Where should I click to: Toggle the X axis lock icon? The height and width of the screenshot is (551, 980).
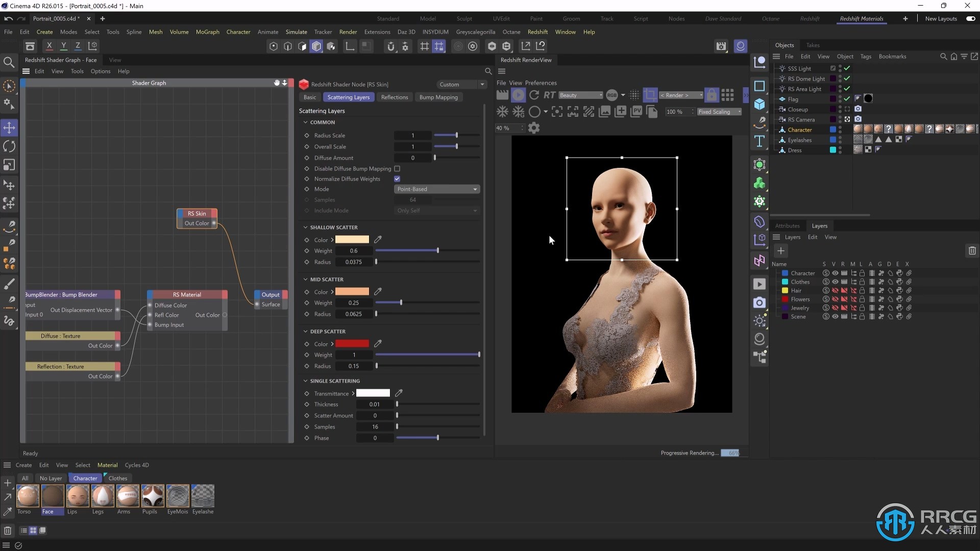(50, 46)
